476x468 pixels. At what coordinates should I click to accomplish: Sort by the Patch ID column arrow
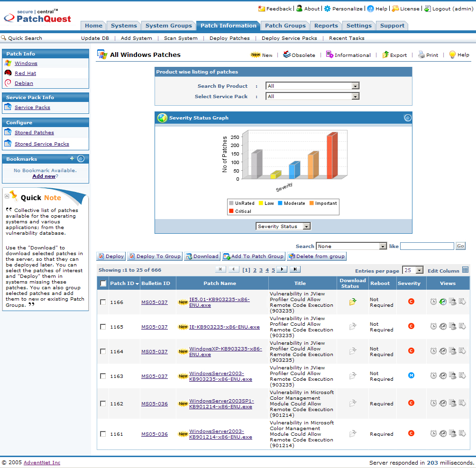tap(137, 284)
